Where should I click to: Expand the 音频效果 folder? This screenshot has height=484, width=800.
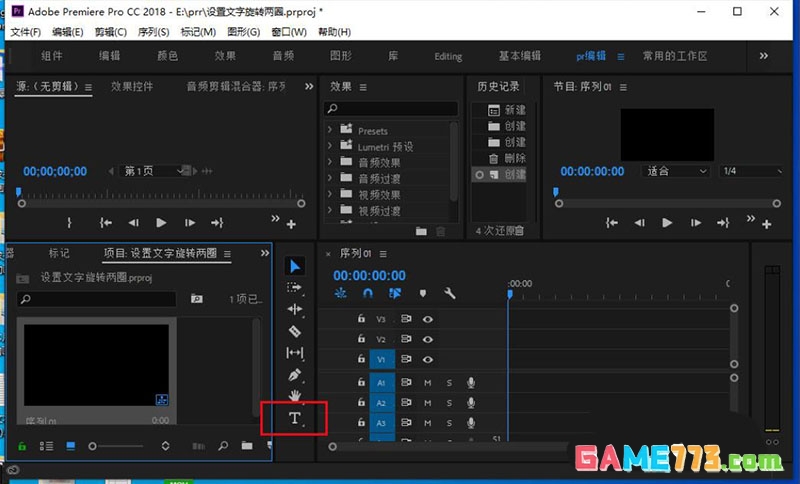pyautogui.click(x=330, y=162)
